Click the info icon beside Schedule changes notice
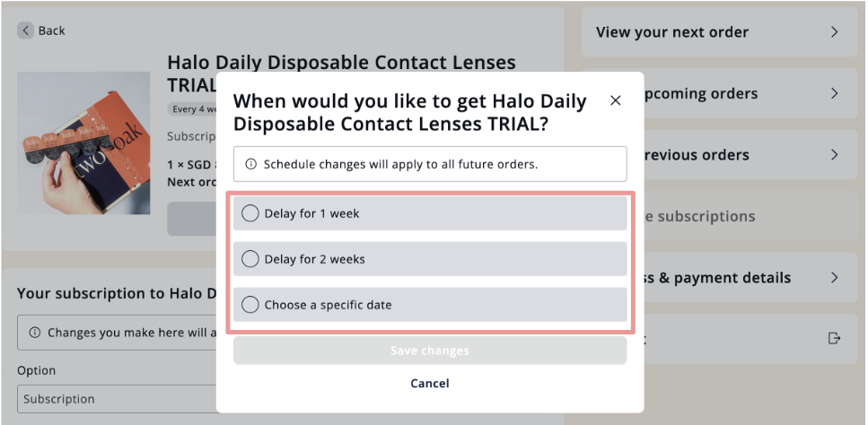The height and width of the screenshot is (425, 868). (250, 164)
